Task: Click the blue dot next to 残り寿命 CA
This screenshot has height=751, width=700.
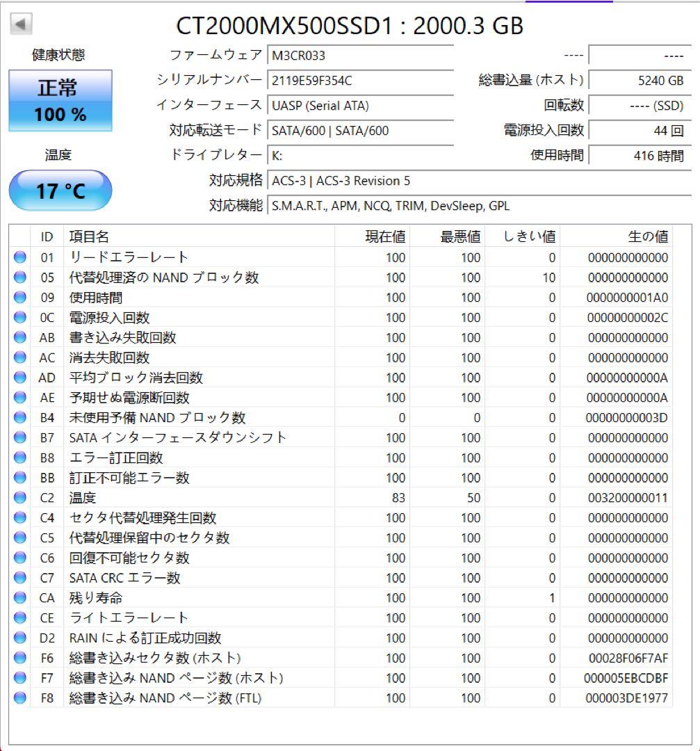Action: point(19,597)
